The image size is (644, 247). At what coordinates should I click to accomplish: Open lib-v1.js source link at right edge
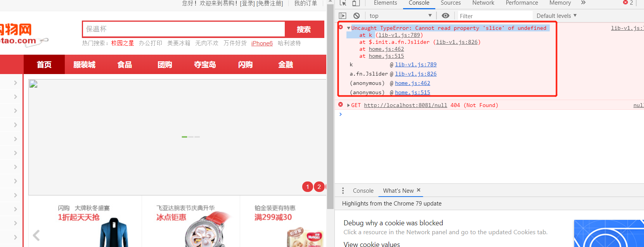pyautogui.click(x=627, y=28)
